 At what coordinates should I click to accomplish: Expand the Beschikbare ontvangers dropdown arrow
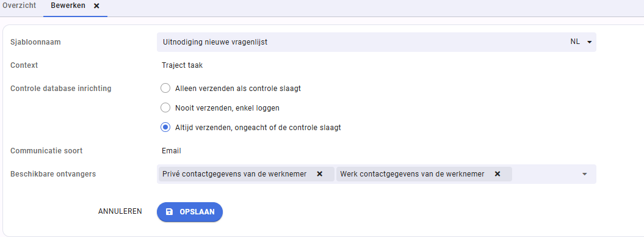pos(584,174)
